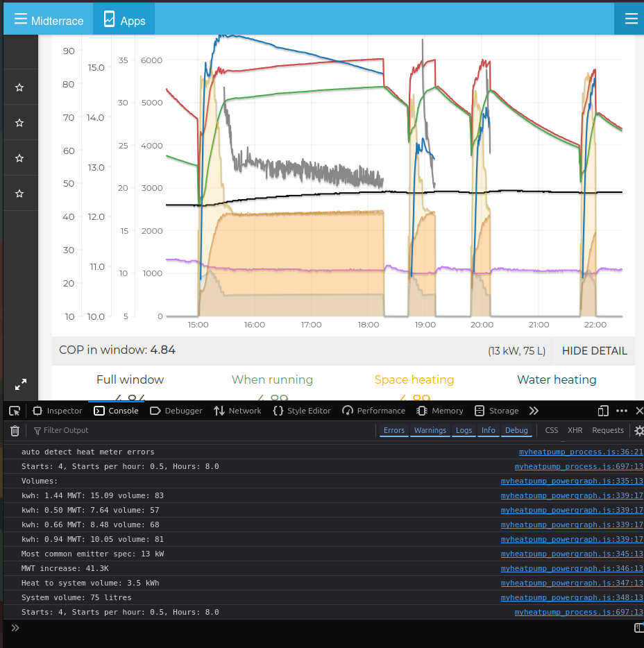Toggle the Errors filter in the console

393,430
